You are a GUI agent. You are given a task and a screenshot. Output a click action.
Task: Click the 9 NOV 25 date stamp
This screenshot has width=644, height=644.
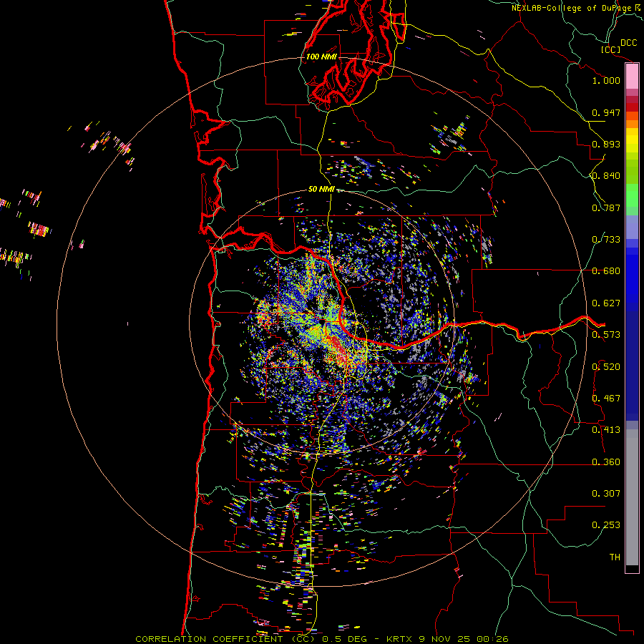[x=445, y=639]
